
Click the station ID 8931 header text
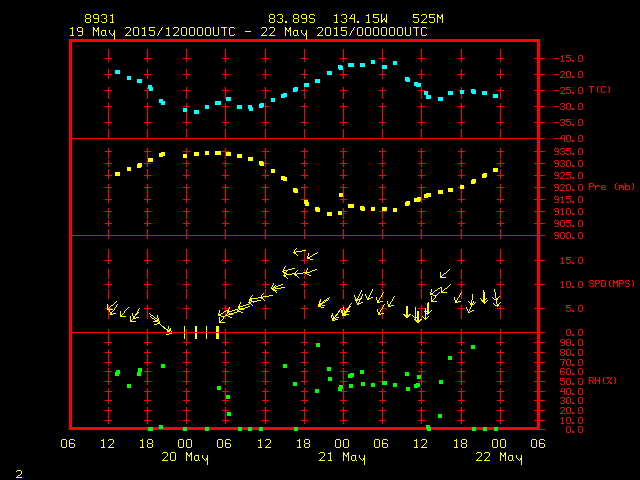click(100, 19)
